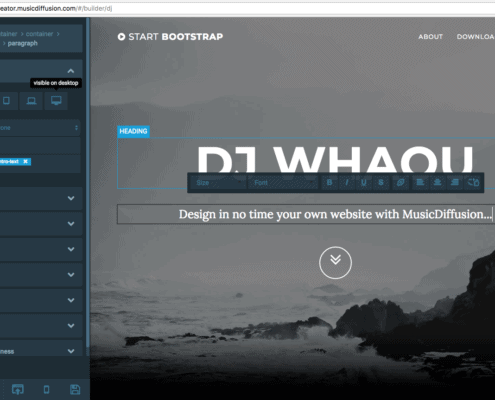The height and width of the screenshot is (400, 495).
Task: Toggle bold formatting in text toolbar
Action: click(329, 182)
